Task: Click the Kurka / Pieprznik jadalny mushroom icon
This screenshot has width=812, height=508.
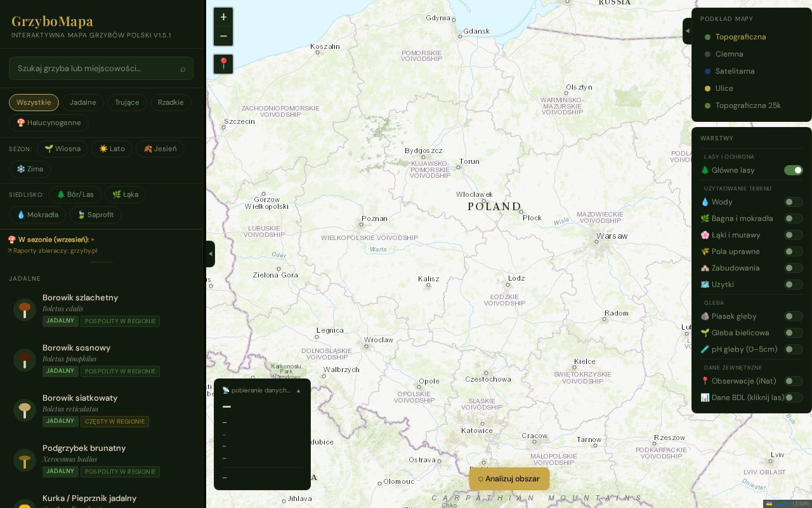Action: [25, 504]
